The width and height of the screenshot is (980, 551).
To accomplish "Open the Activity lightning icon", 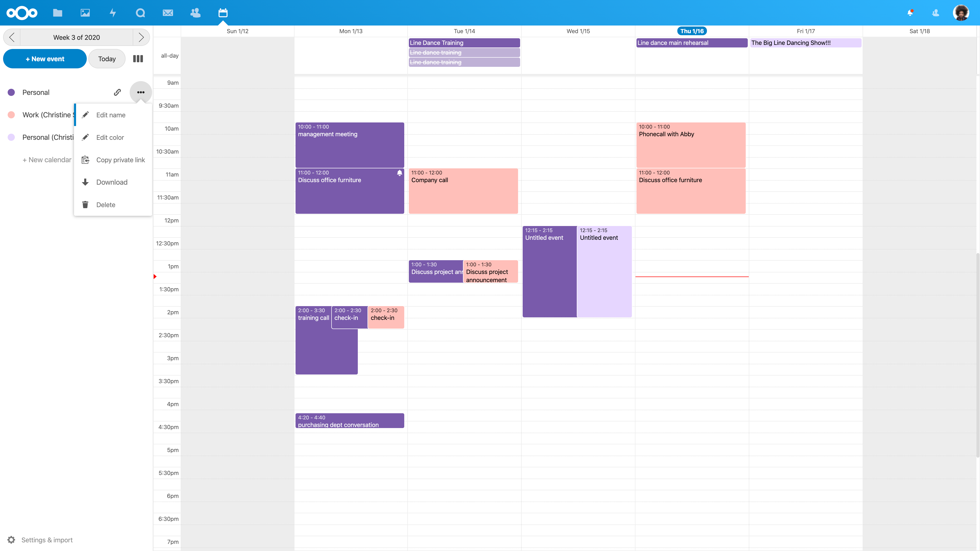I will 113,13.
